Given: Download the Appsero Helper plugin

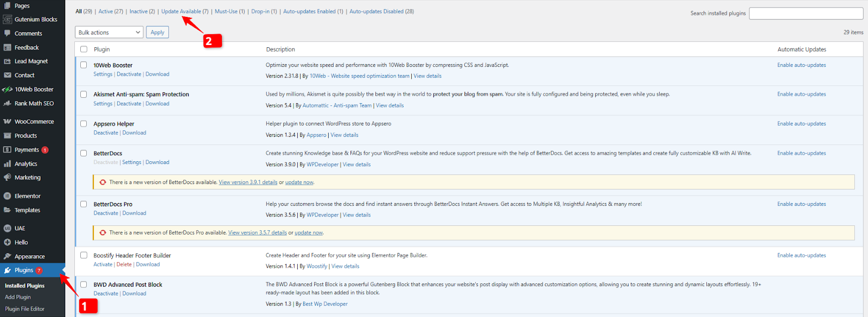Looking at the screenshot, I should click(135, 133).
